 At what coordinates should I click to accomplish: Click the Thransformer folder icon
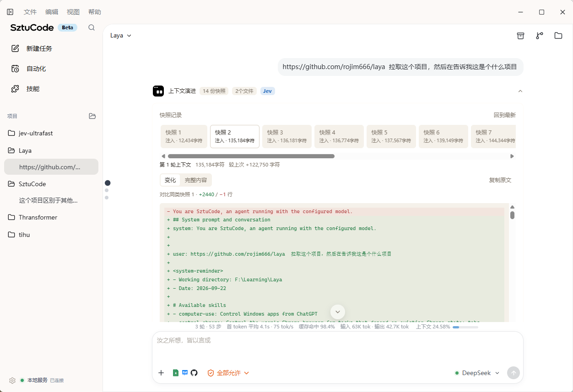coord(11,218)
